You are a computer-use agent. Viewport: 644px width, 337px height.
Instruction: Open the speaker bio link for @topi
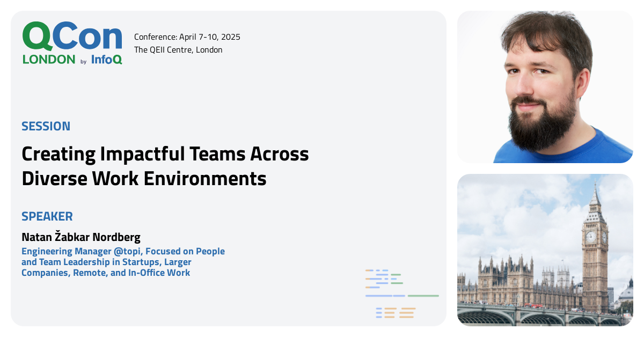(129, 251)
